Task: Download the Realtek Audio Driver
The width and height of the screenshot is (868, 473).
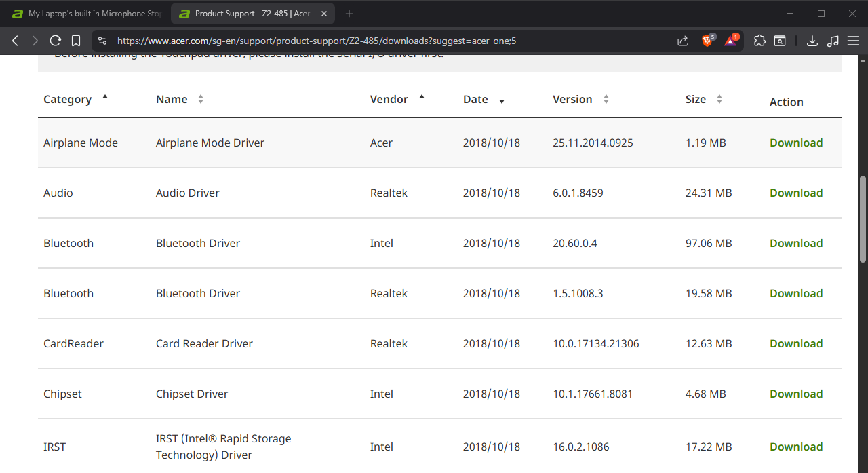Action: coord(796,193)
